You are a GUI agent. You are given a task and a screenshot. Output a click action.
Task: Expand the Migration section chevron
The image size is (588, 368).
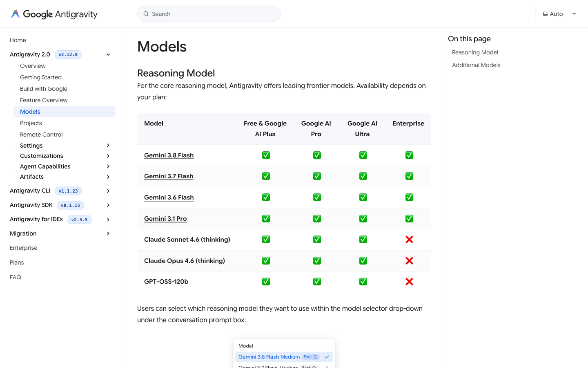click(x=108, y=233)
